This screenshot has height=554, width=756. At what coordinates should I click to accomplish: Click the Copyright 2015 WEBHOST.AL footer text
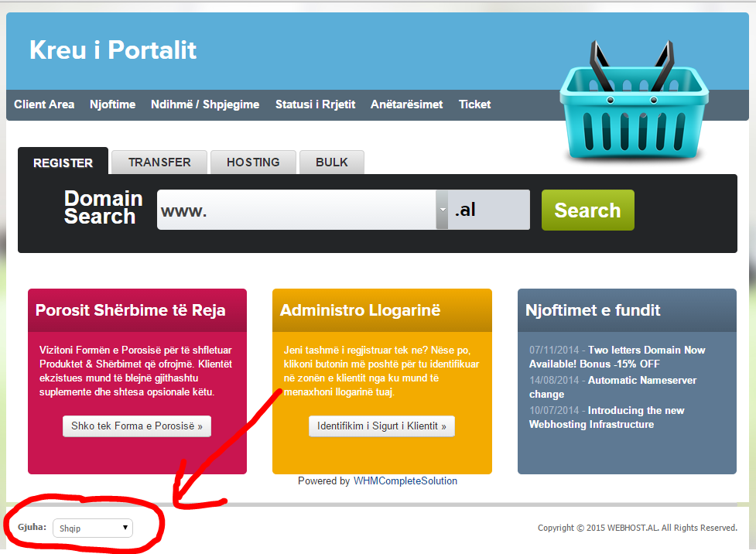[x=638, y=528]
